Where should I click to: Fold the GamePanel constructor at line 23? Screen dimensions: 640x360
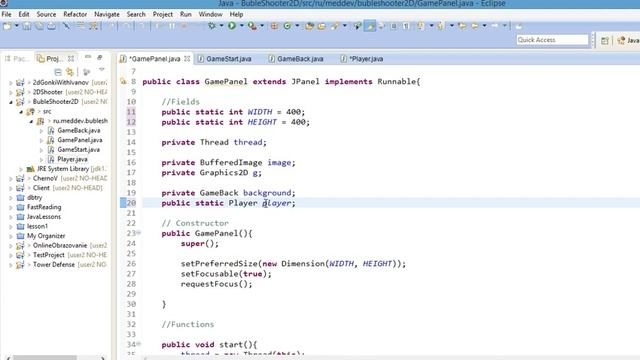139,233
